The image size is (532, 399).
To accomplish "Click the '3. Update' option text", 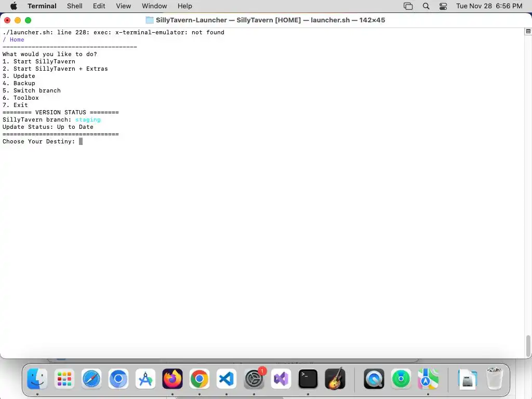I will (19, 76).
